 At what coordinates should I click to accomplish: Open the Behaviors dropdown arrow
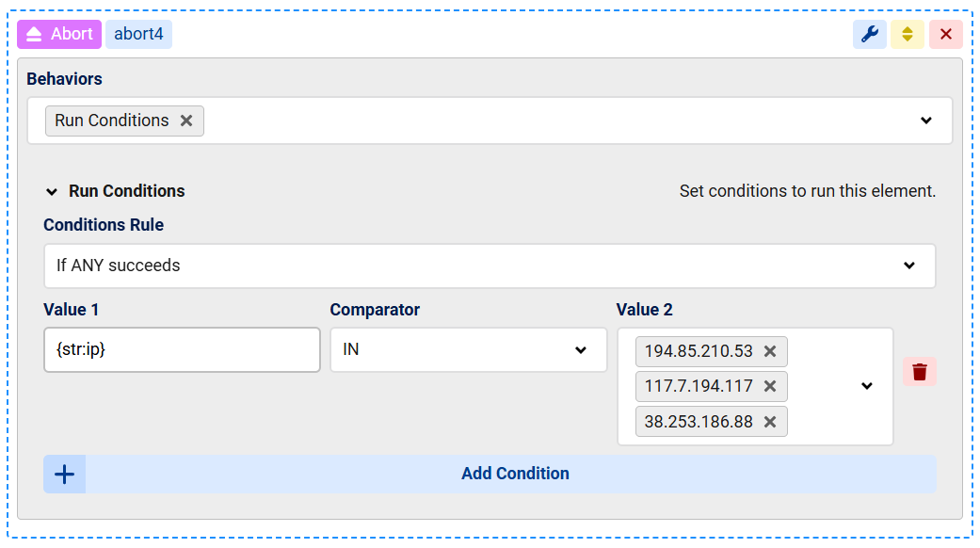(925, 121)
